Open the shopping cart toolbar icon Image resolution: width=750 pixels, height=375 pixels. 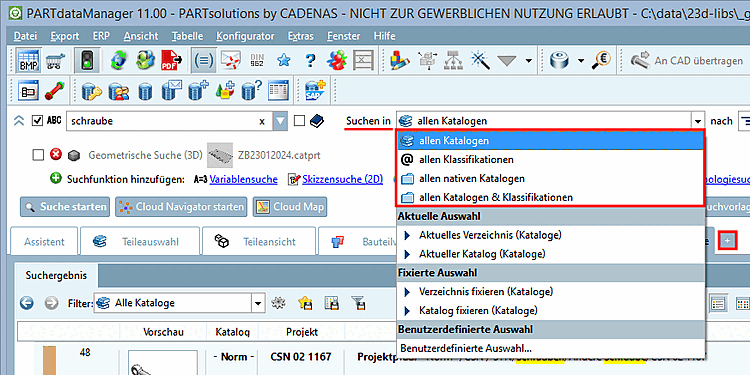[56, 60]
